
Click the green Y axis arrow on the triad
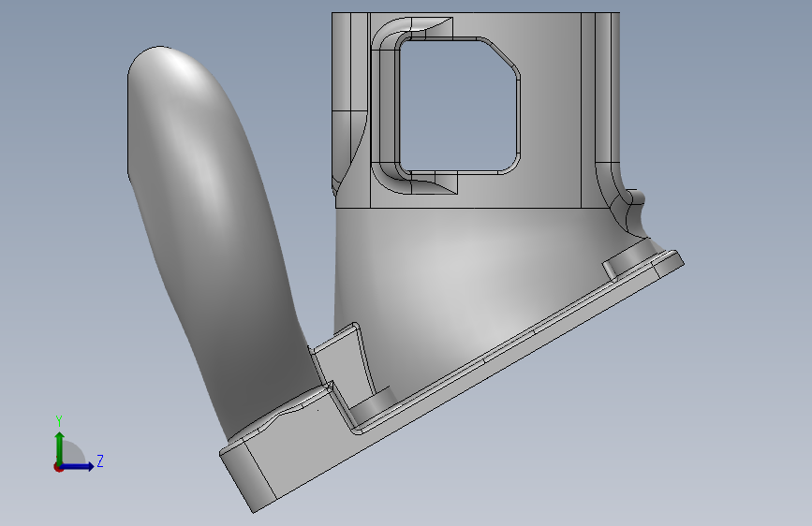pyautogui.click(x=60, y=447)
